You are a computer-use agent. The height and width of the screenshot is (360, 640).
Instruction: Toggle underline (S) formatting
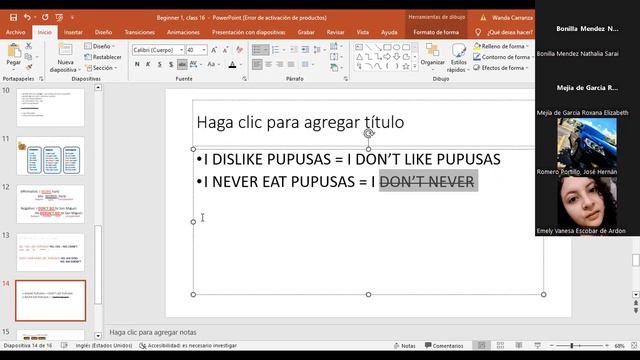tap(160, 64)
